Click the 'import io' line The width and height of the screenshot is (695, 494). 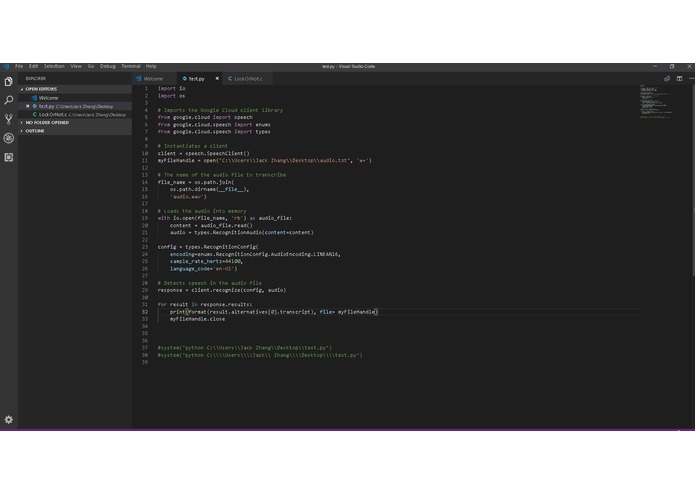(x=172, y=88)
